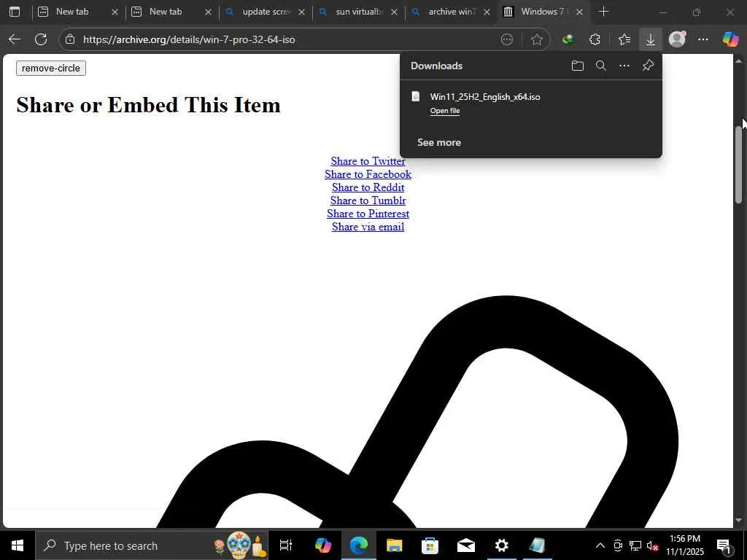The image size is (747, 560).
Task: Open a new browser tab
Action: [x=603, y=12]
